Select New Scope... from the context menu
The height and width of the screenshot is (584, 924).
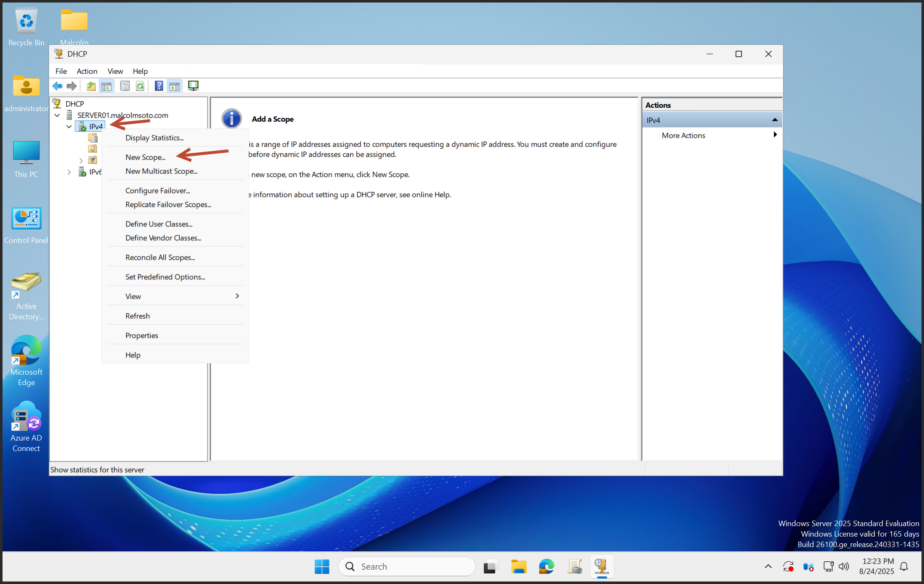click(145, 157)
